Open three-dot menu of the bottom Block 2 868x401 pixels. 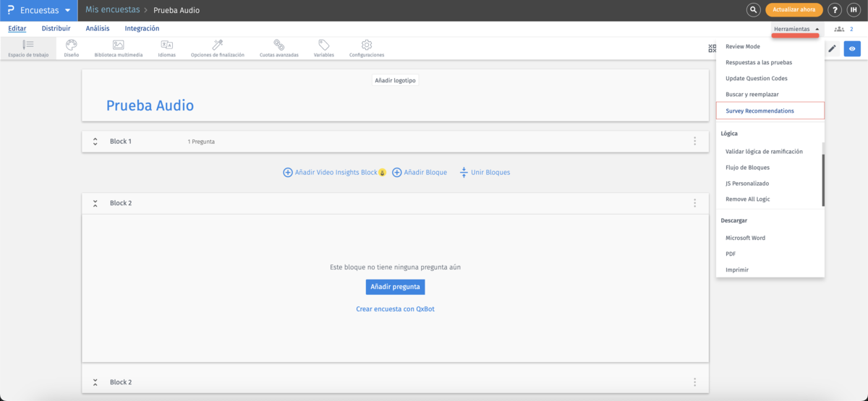694,382
